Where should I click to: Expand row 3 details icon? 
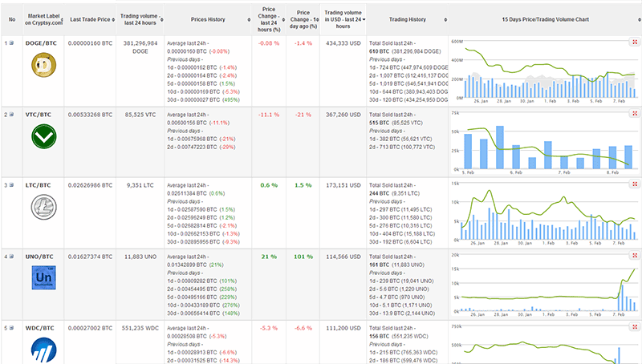(x=11, y=185)
